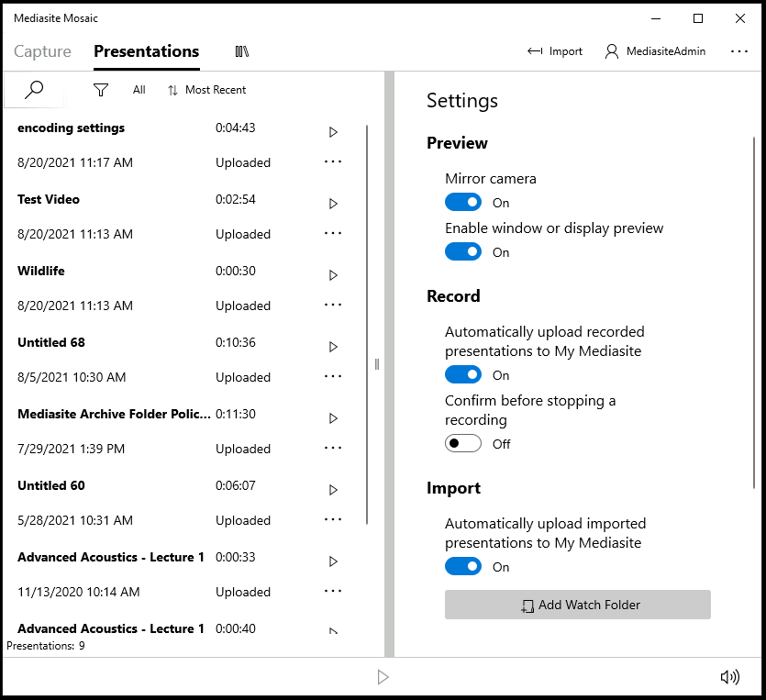Image resolution: width=766 pixels, height=700 pixels.
Task: Select the Presentations tab
Action: coord(147,51)
